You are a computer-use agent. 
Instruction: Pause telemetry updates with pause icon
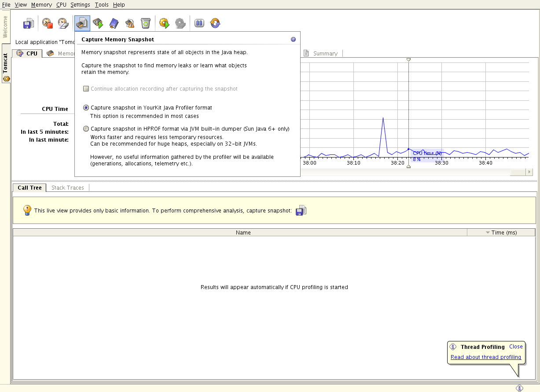point(199,23)
